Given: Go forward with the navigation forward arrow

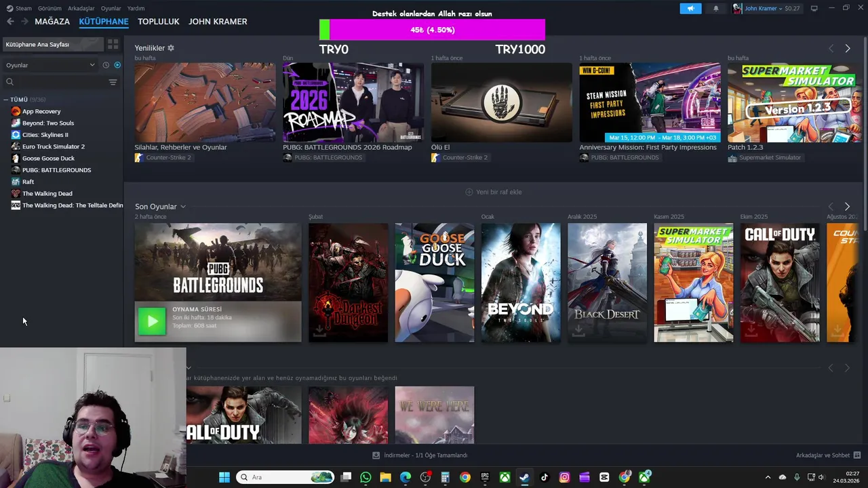Looking at the screenshot, I should point(24,22).
